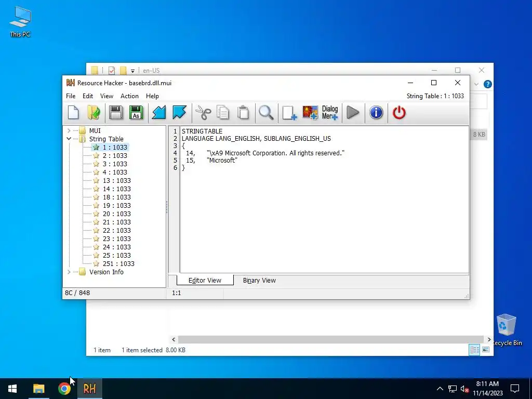
Task: Save the file with floppy disk icon
Action: coord(116,113)
